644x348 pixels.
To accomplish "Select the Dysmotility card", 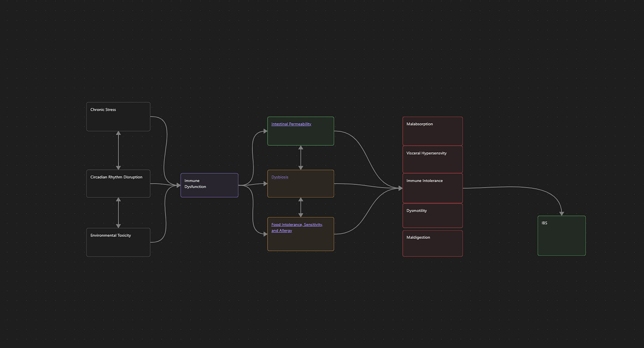I will [433, 216].
